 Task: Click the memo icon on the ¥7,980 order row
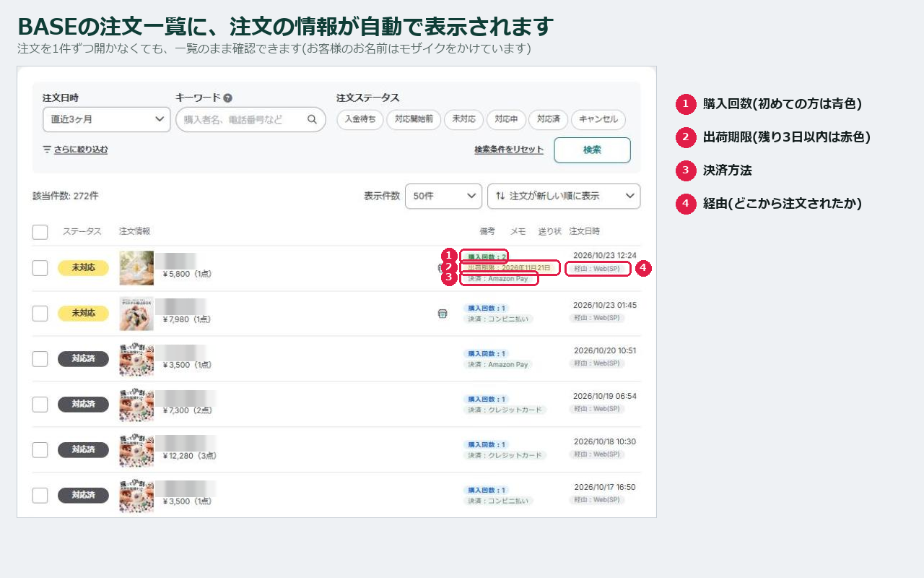click(x=443, y=314)
